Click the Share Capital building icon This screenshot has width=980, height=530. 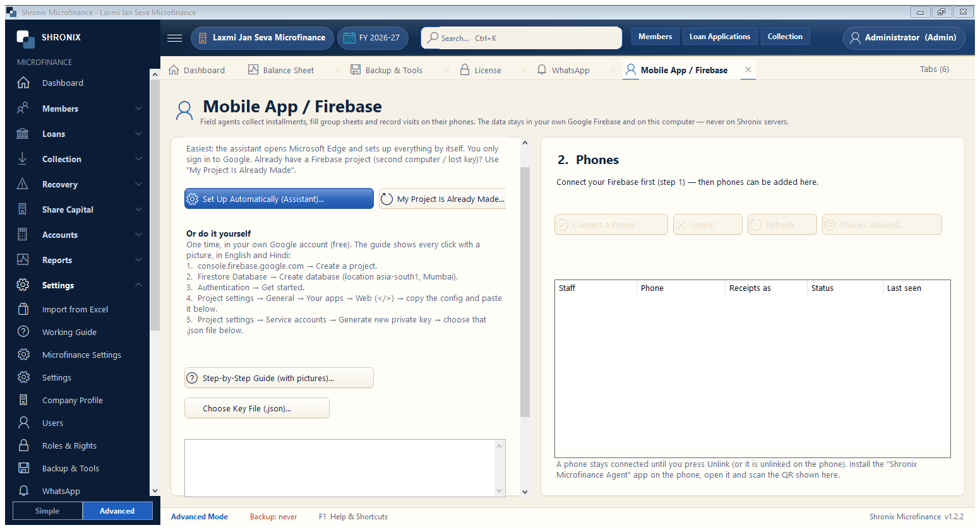click(23, 209)
